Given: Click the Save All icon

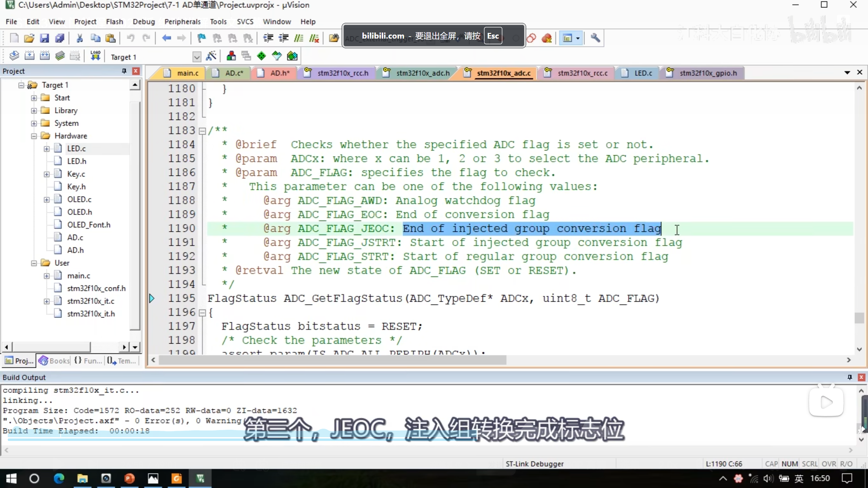Looking at the screenshot, I should click(60, 38).
